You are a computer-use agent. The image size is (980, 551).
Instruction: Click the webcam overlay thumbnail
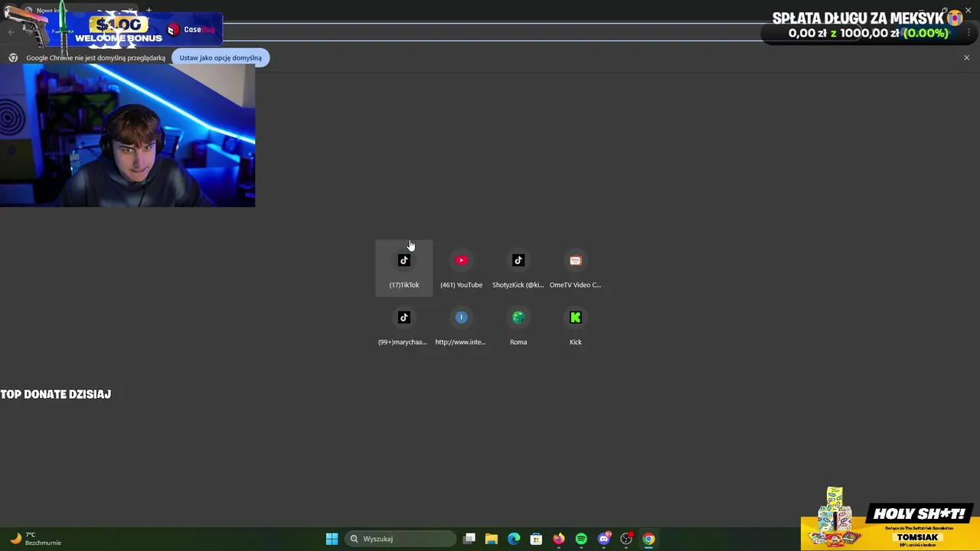coord(127,135)
